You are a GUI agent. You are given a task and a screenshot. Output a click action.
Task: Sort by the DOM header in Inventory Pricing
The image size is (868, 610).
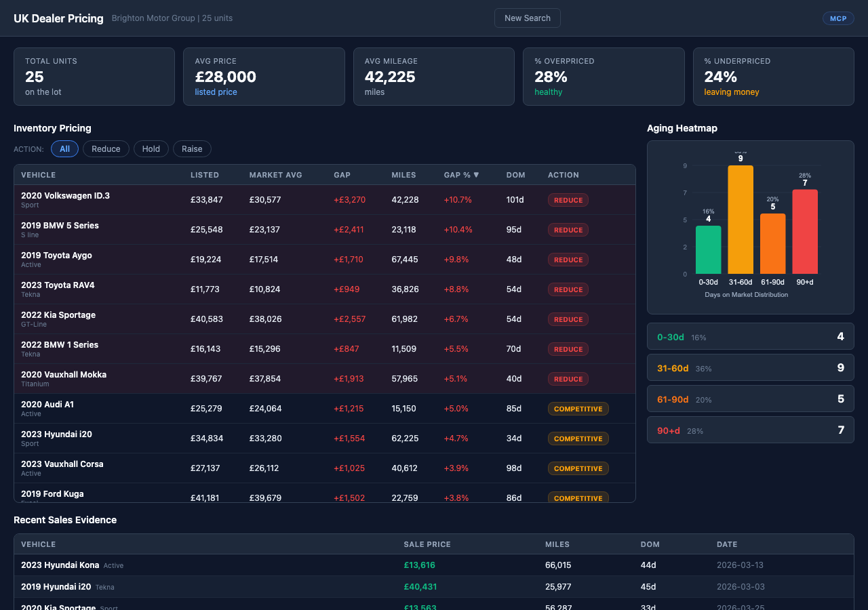click(515, 175)
